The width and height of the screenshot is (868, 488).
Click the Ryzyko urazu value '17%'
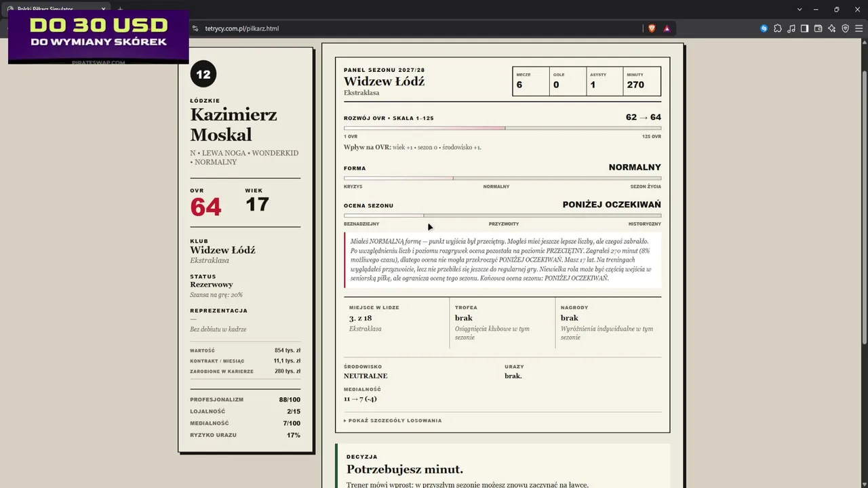pyautogui.click(x=294, y=435)
